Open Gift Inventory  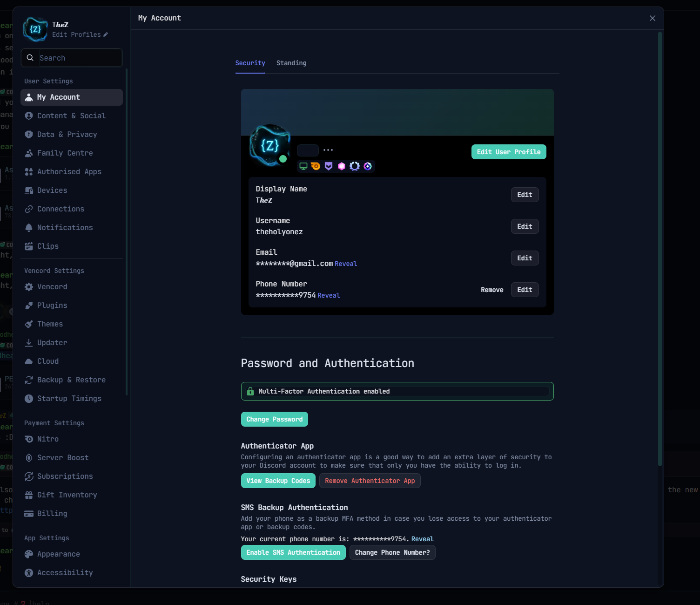72,495
